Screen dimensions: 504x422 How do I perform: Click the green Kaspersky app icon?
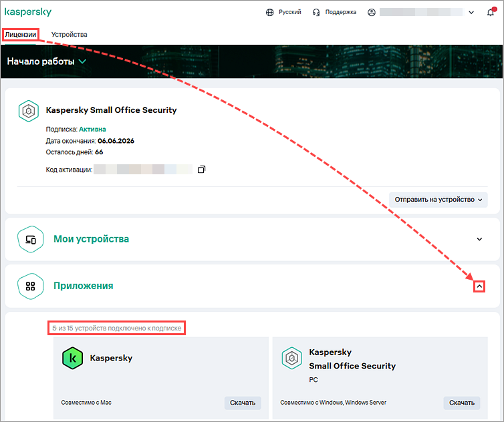[x=73, y=358]
